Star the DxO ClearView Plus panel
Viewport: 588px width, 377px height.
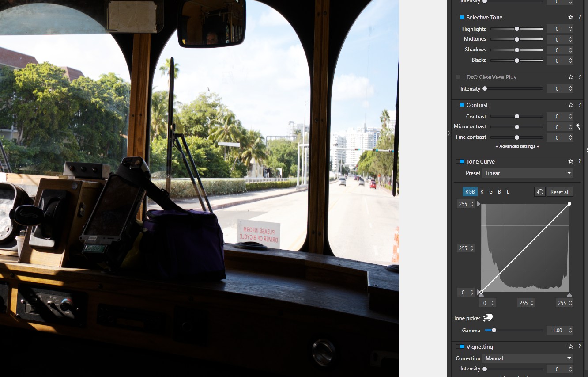(571, 77)
